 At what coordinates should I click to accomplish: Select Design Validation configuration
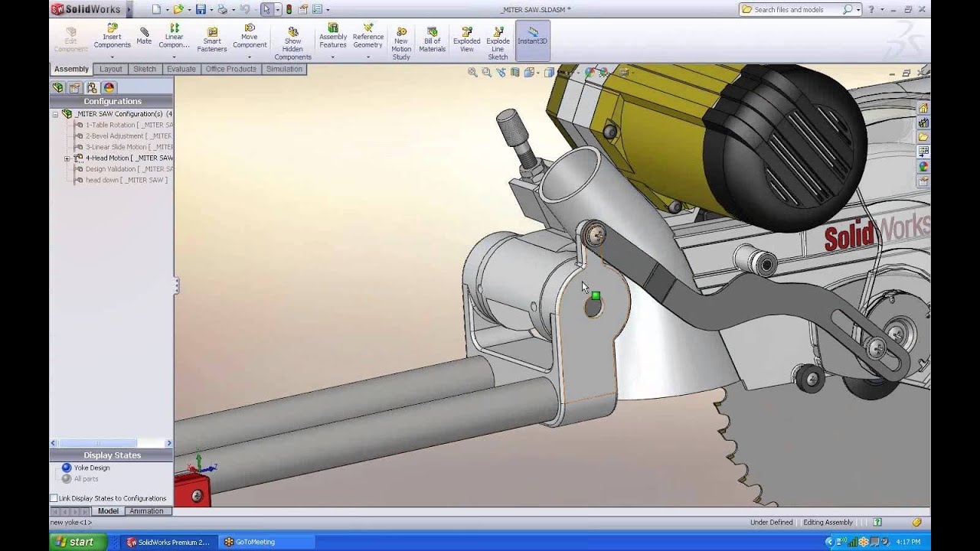click(124, 169)
